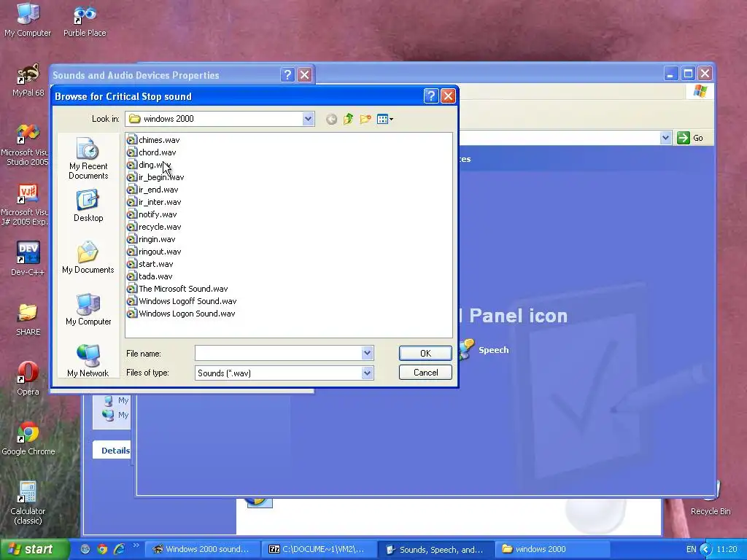Open My Network in Browse dialog sidebar
This screenshot has width=747, height=560.
88,360
